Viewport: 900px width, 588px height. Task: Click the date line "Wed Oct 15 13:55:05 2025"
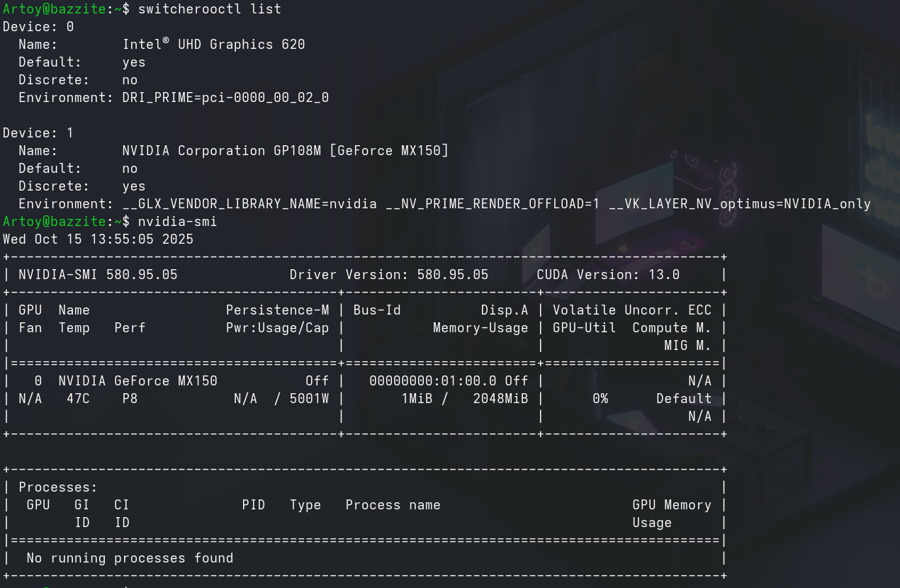click(98, 239)
